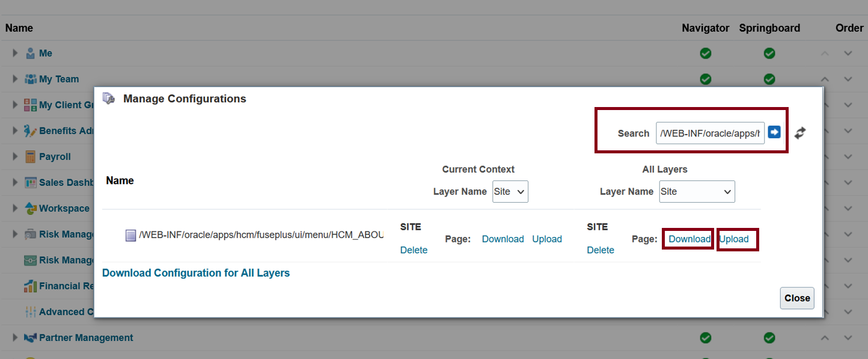The height and width of the screenshot is (359, 868).
Task: Open the Partner Management link
Action: (x=86, y=338)
